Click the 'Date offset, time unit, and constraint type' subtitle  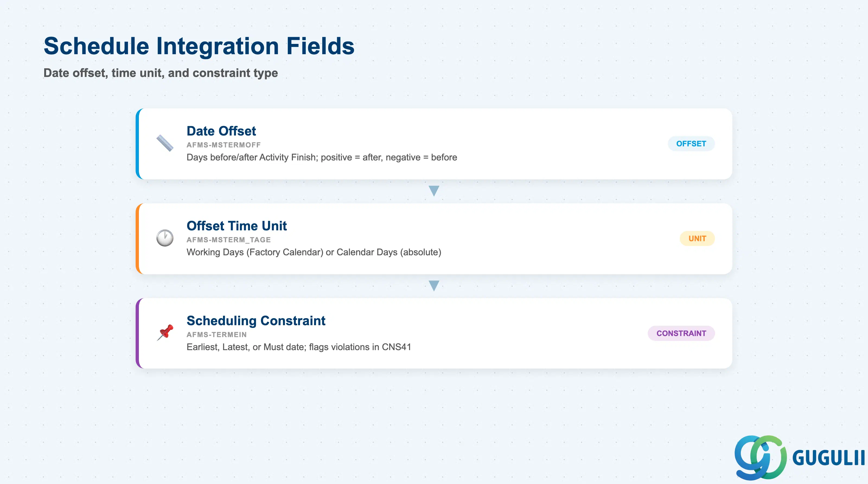click(161, 73)
